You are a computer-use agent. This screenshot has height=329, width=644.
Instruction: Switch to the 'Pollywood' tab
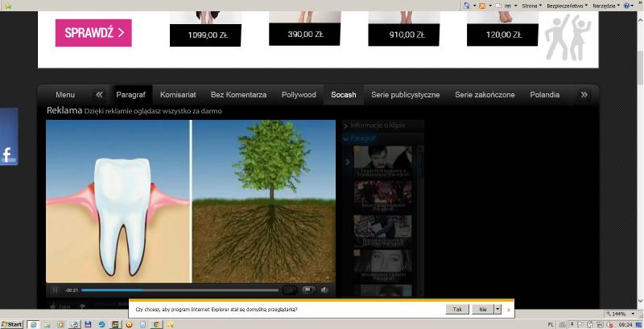coord(299,95)
